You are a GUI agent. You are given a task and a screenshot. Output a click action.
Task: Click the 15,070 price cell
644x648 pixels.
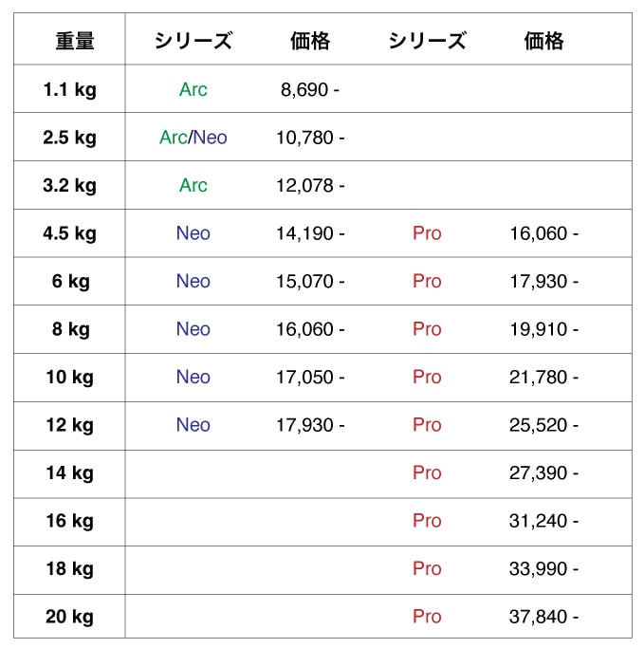coord(310,282)
